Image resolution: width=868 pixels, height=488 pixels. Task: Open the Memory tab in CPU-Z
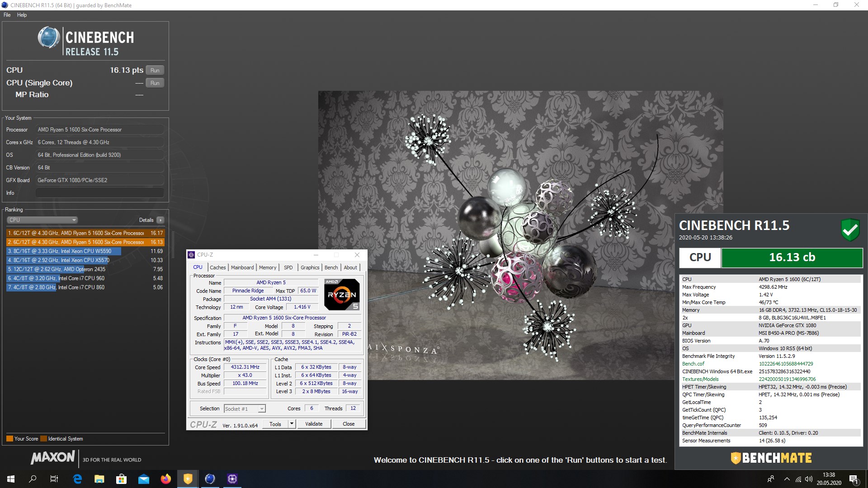tap(268, 267)
